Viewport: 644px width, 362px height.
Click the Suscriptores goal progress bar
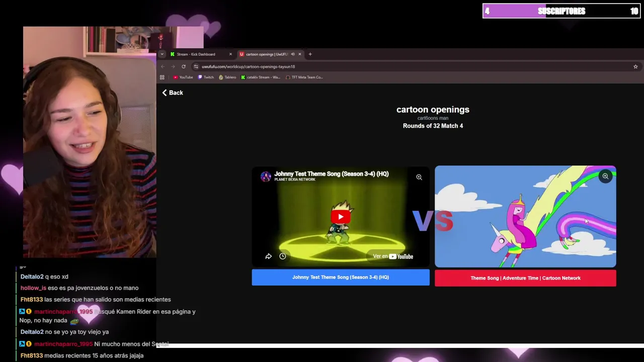point(561,11)
